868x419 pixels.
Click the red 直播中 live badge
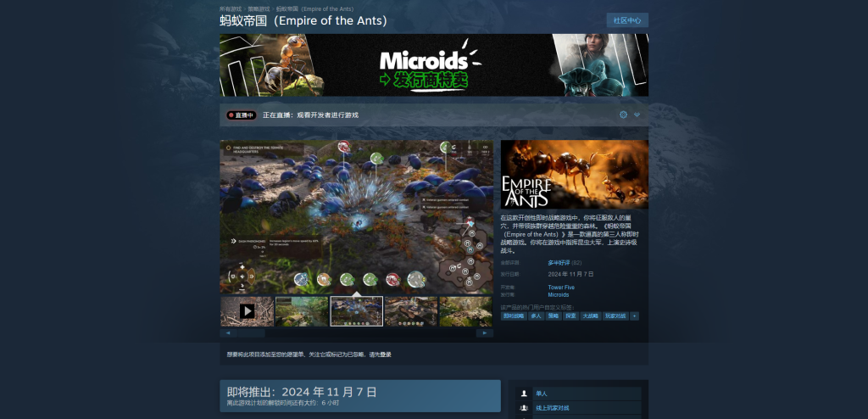pyautogui.click(x=242, y=115)
